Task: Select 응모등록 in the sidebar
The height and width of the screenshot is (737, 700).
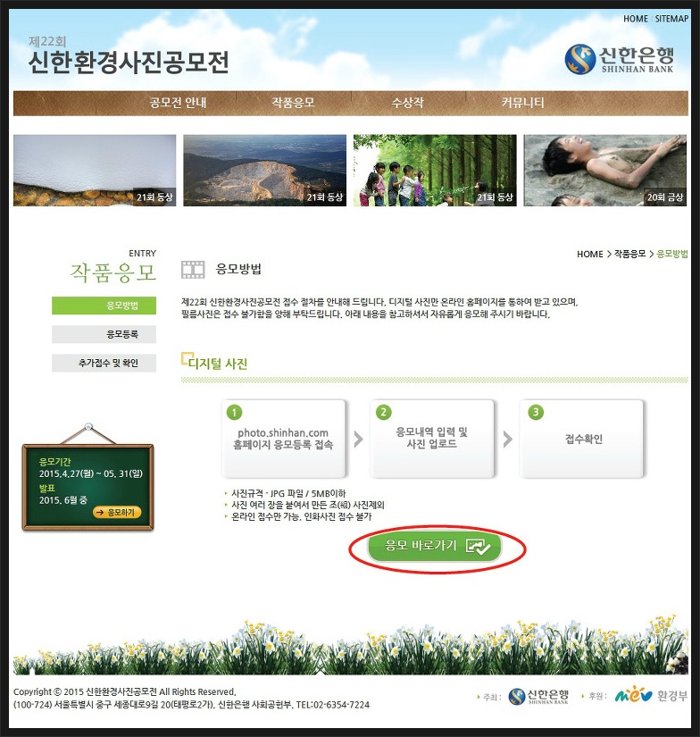Action: 104,334
